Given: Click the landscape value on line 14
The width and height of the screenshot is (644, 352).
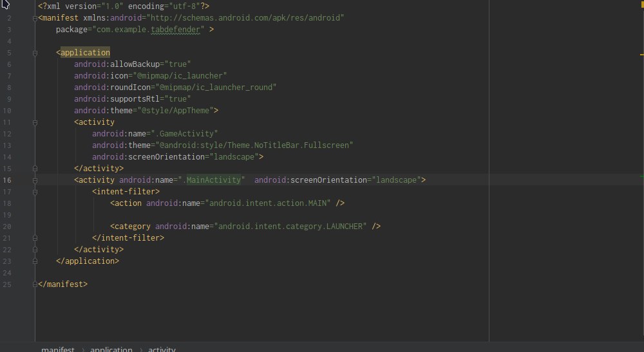Looking at the screenshot, I should [x=234, y=157].
